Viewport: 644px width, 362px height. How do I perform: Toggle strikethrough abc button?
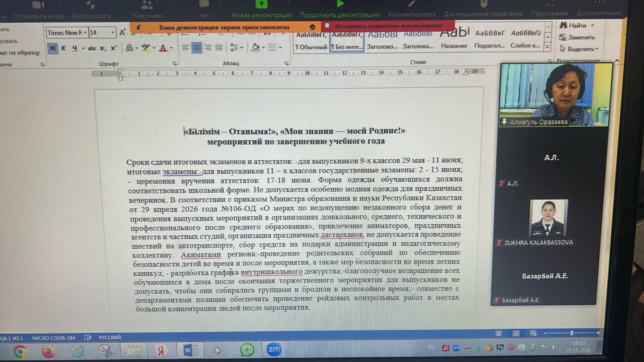[x=92, y=48]
